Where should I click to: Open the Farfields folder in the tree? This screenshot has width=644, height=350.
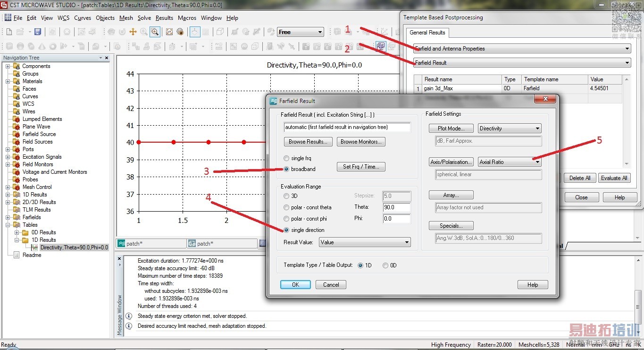tap(32, 217)
